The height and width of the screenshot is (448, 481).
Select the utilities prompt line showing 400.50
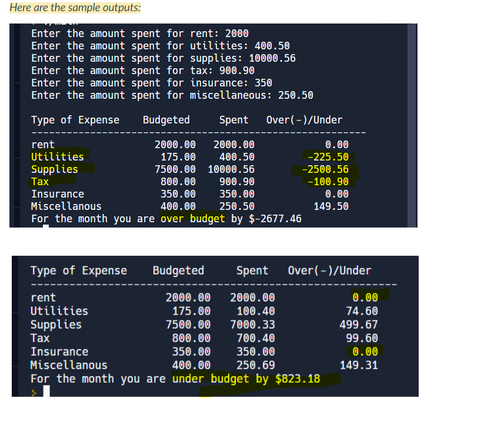(161, 46)
